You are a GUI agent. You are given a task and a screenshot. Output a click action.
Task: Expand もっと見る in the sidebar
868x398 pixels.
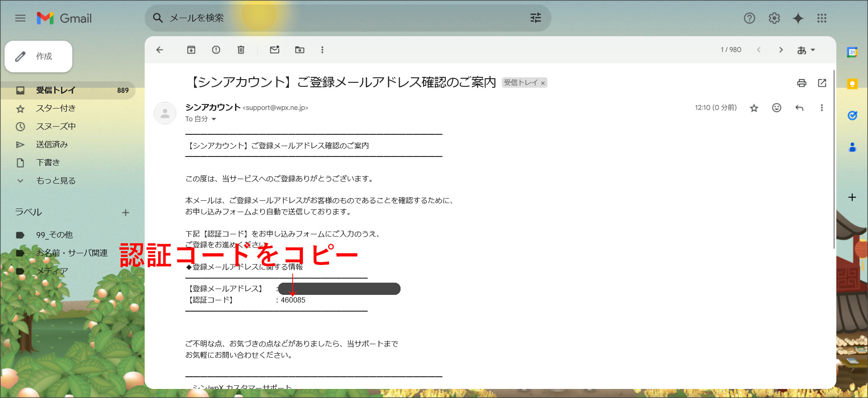[x=56, y=180]
